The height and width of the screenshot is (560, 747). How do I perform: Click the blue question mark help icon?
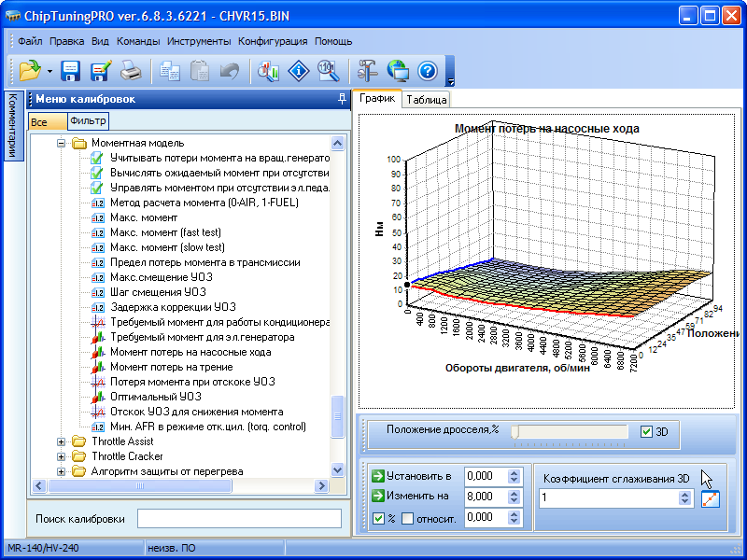tap(428, 70)
